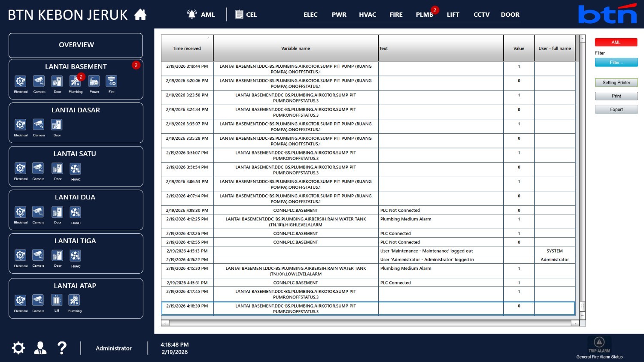Open Lantai Dua HVAC fan icon
Image resolution: width=644 pixels, height=362 pixels.
tap(76, 212)
